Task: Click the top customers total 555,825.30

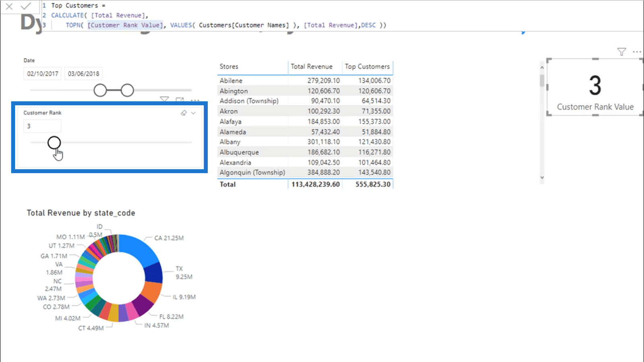Action: [x=373, y=184]
